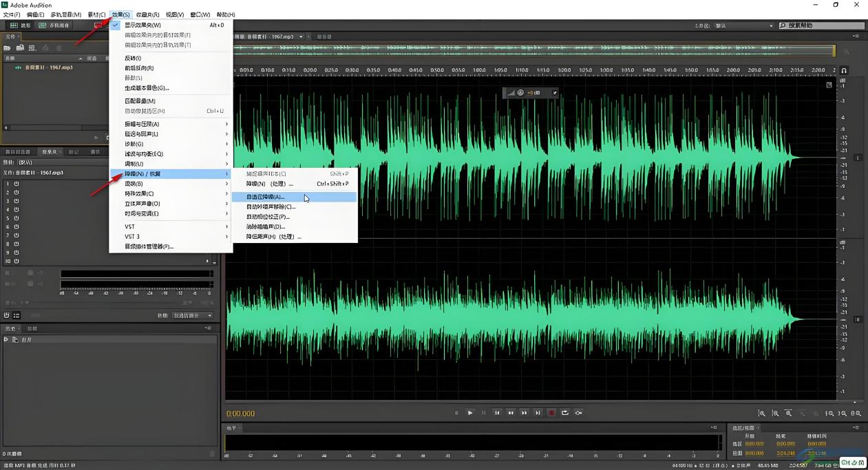Viewport: 868px width, 470px height.
Task: Open the Help (H) menu
Action: [226, 14]
